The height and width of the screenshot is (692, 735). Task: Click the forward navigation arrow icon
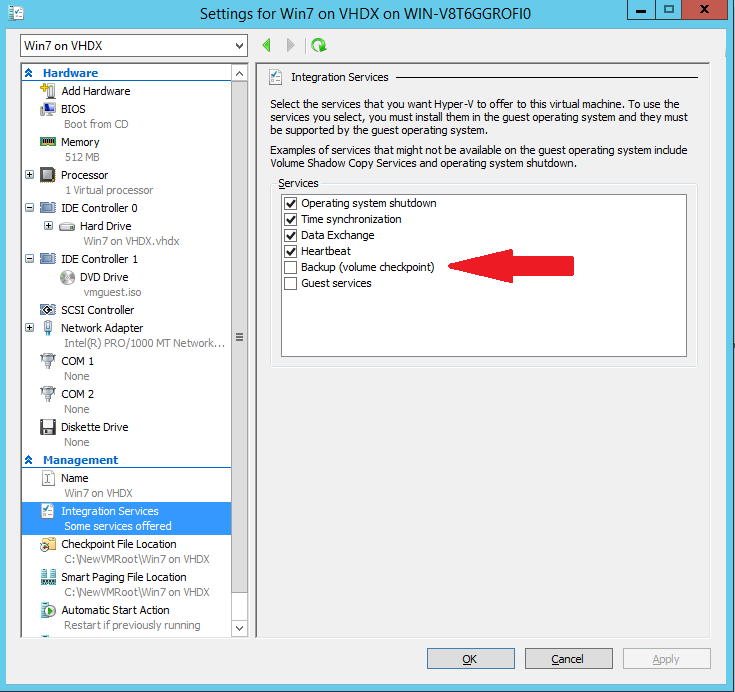point(291,45)
